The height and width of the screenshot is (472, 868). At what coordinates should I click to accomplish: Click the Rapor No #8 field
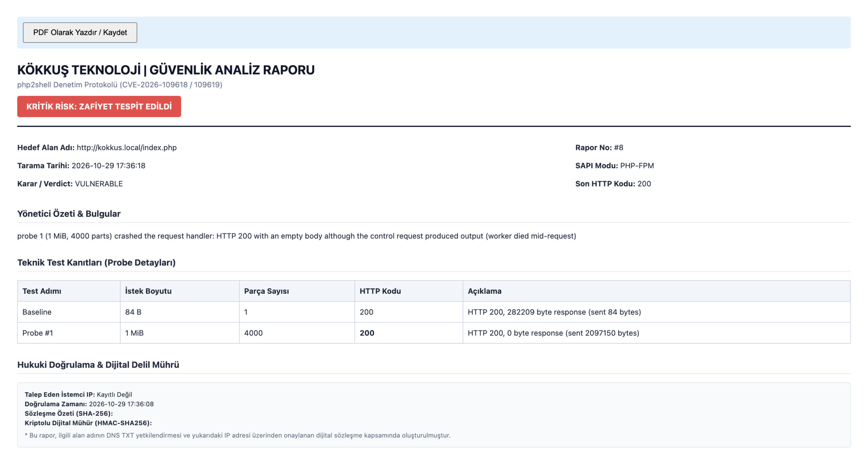[x=599, y=147]
